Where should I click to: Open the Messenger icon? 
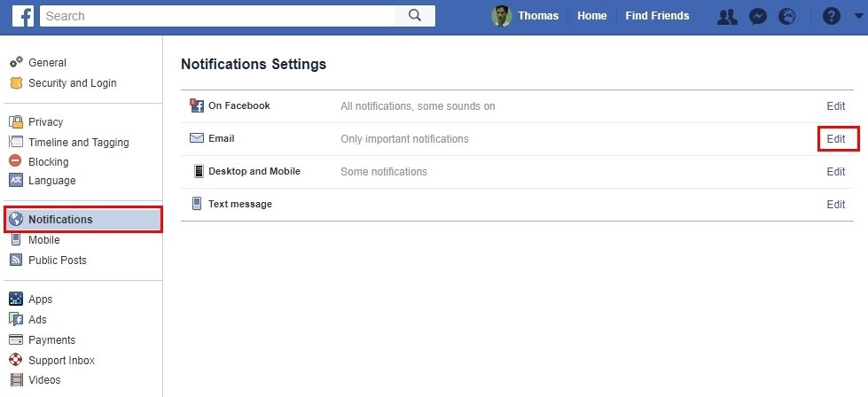758,17
